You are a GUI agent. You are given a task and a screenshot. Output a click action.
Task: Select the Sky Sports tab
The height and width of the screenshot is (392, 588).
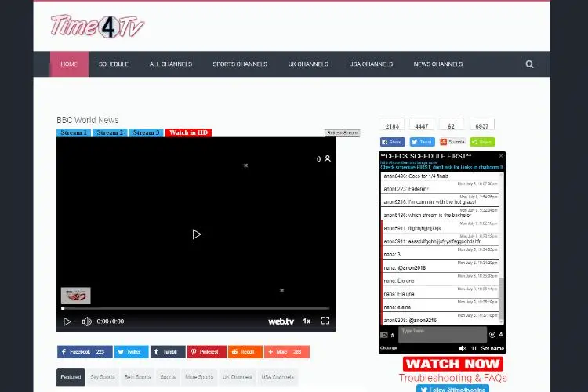[103, 377]
